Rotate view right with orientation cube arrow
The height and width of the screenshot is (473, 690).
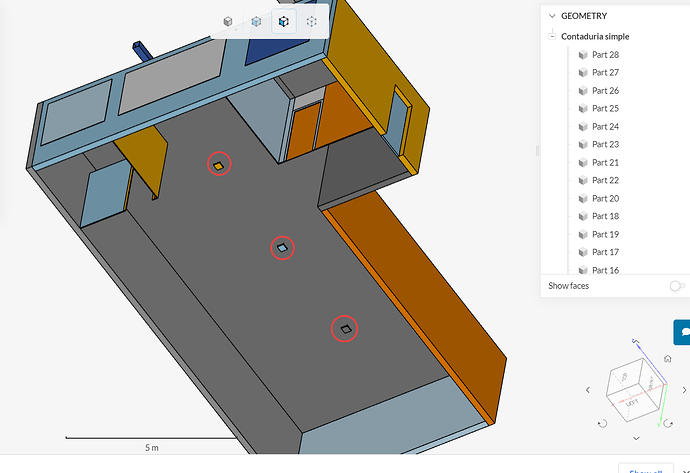click(684, 390)
